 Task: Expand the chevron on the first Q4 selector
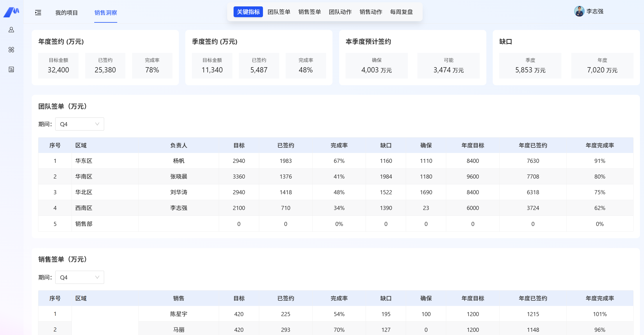pos(97,124)
